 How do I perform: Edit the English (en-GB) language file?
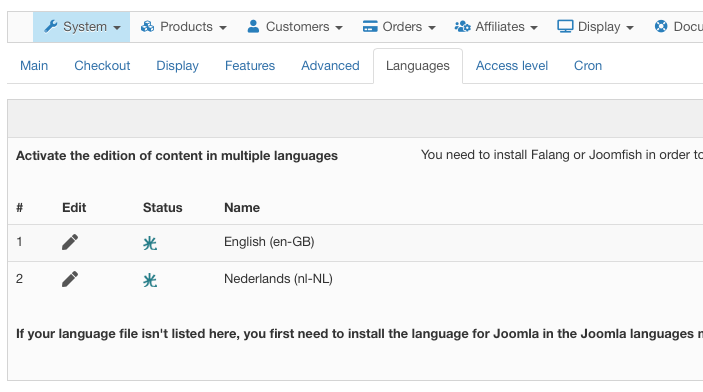pos(70,242)
